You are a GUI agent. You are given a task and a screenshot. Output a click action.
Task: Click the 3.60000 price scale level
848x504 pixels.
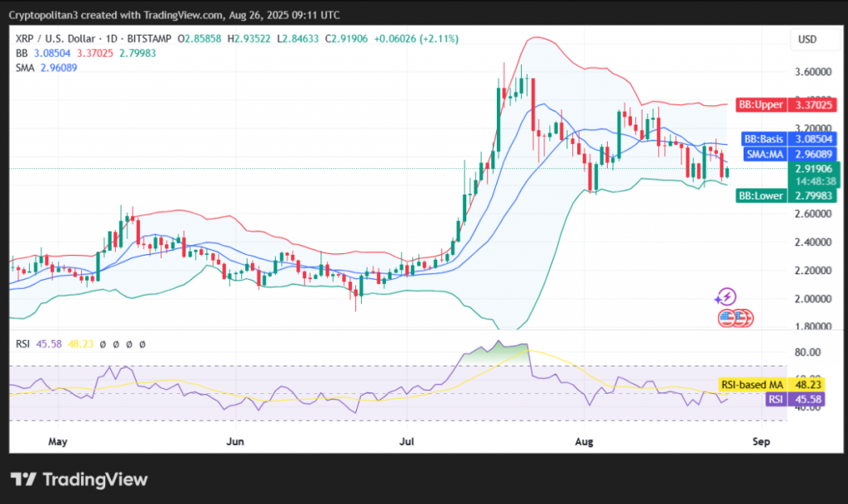click(x=812, y=72)
